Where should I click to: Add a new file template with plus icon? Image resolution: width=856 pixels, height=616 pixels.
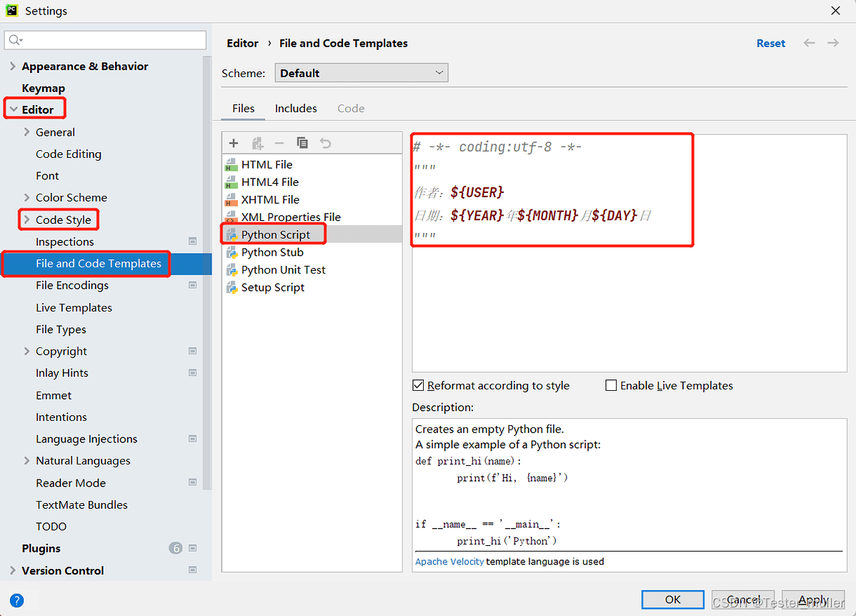tap(234, 143)
